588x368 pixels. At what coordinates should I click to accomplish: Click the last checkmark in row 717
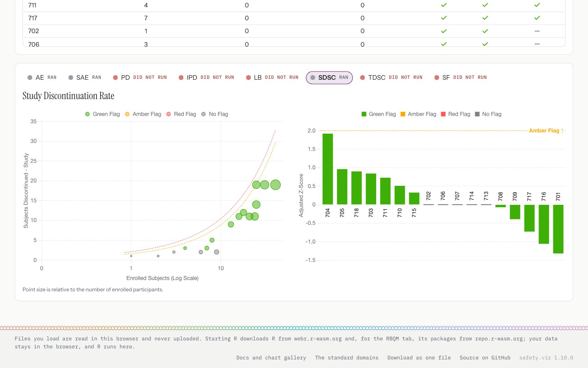537,18
